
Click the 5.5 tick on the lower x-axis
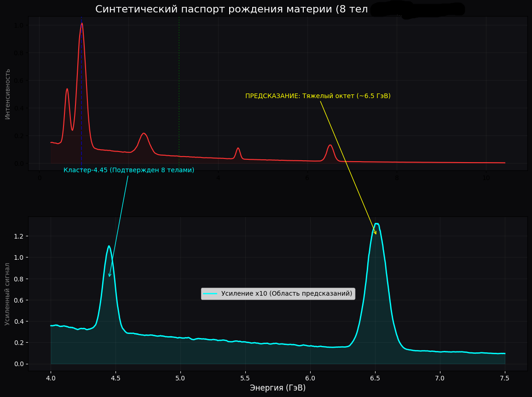pyautogui.click(x=245, y=378)
